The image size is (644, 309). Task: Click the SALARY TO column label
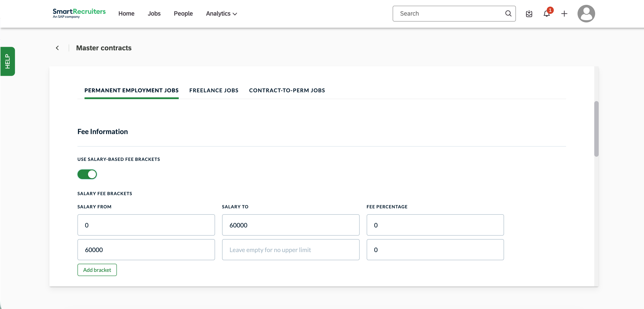click(235, 207)
